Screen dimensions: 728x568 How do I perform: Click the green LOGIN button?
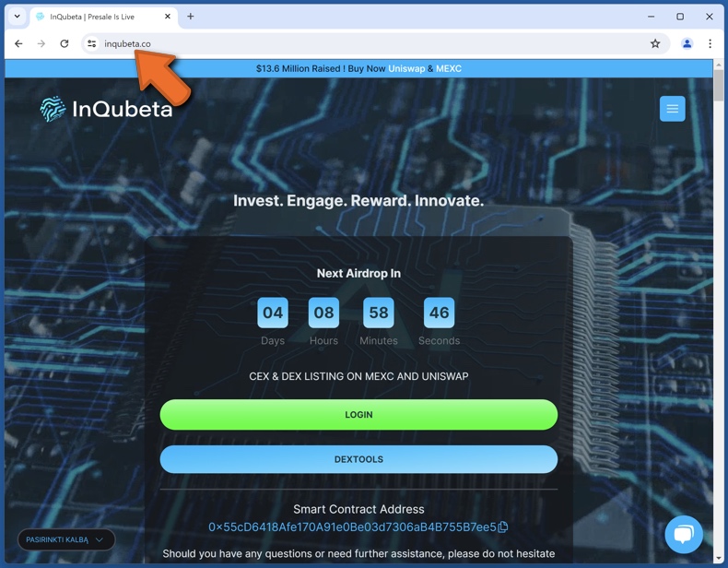pyautogui.click(x=358, y=415)
